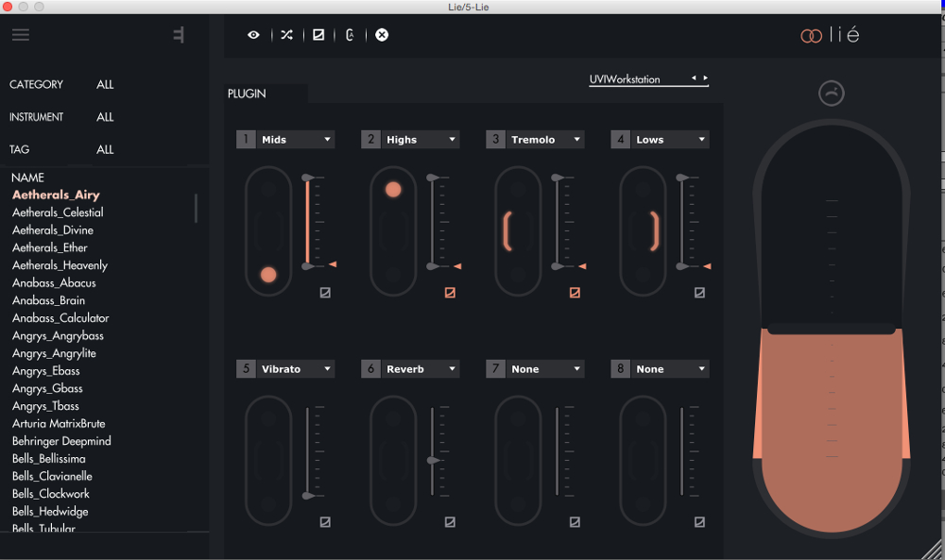The height and width of the screenshot is (560, 945).
Task: Open the INSTRUMENT filter set to ALL
Action: (105, 117)
